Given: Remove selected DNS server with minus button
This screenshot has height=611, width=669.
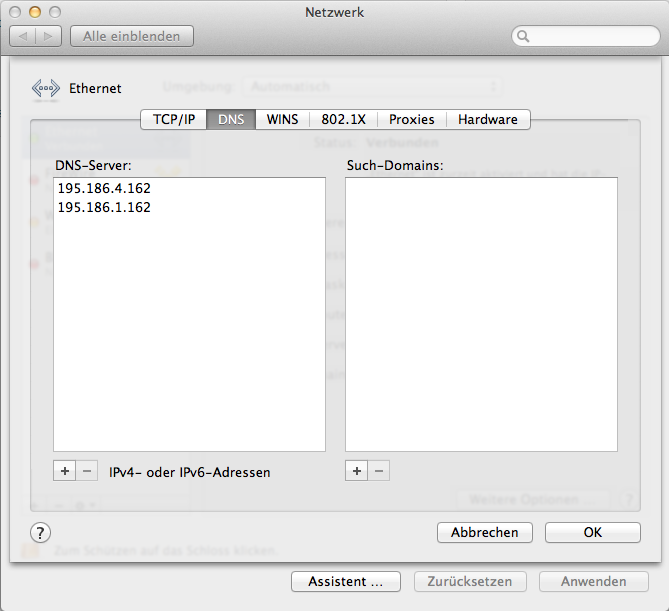Looking at the screenshot, I should coord(87,471).
